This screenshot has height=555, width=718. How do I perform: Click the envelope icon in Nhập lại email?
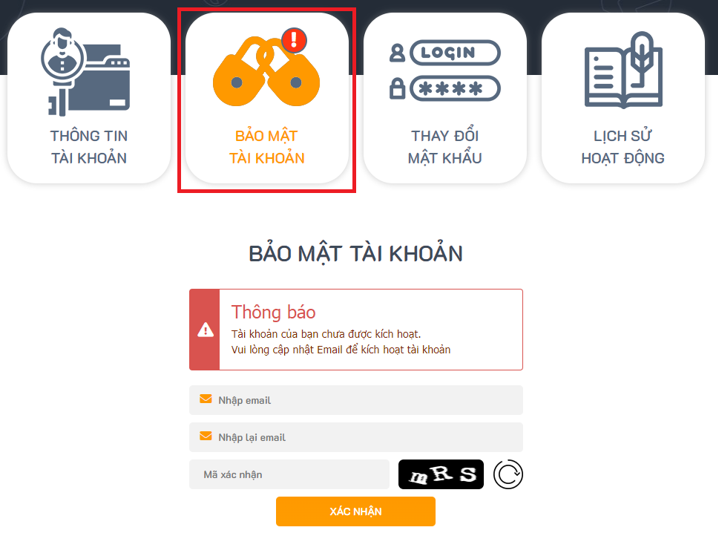click(206, 436)
